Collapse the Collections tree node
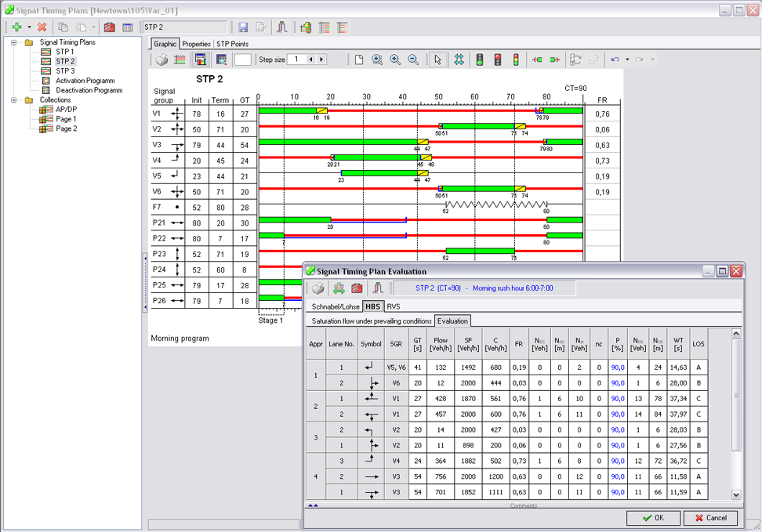The height and width of the screenshot is (532, 762). 13,100
